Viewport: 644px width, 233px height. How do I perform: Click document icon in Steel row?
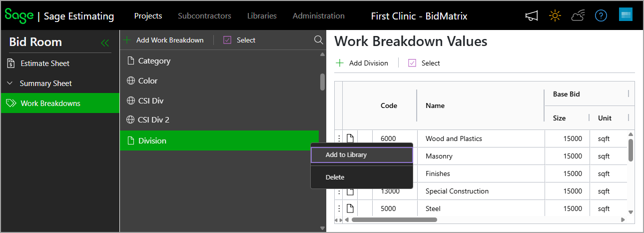(x=350, y=208)
